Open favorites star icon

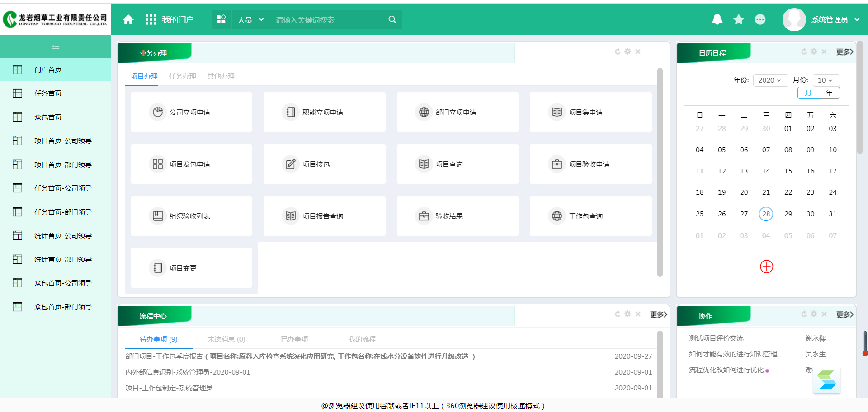tap(739, 19)
